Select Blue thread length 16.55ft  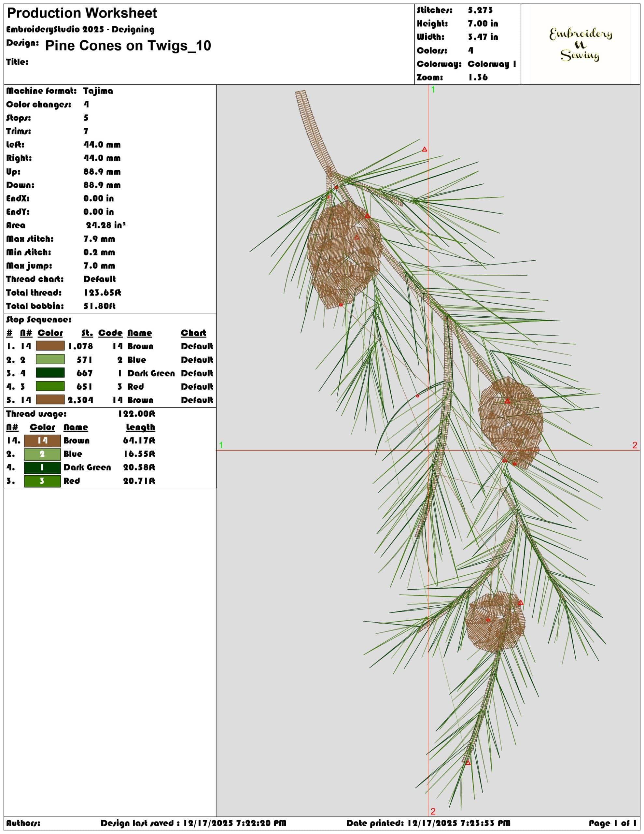coord(139,454)
